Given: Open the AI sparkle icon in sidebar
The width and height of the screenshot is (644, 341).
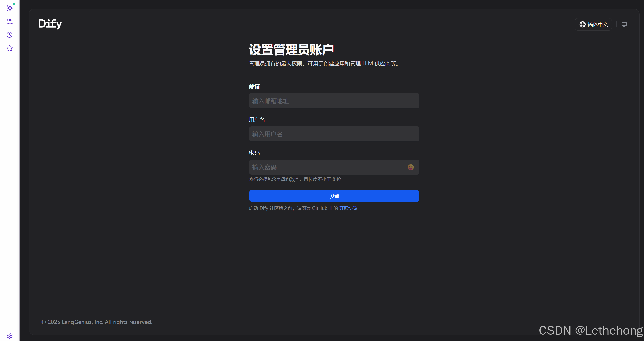Looking at the screenshot, I should 10,8.
